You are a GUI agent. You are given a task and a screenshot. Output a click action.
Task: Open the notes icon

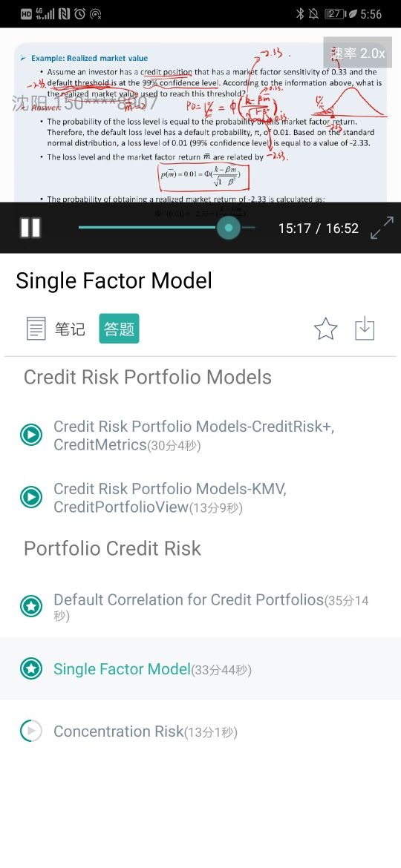point(36,328)
